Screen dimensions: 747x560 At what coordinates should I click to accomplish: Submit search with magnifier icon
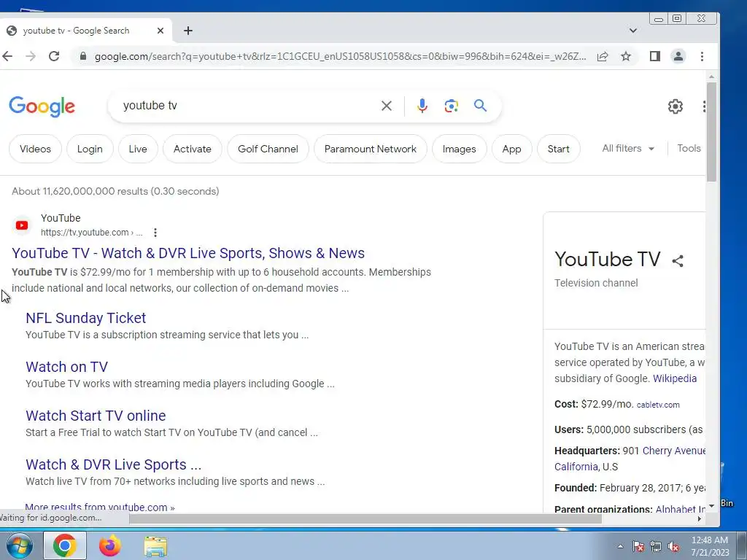click(x=480, y=105)
